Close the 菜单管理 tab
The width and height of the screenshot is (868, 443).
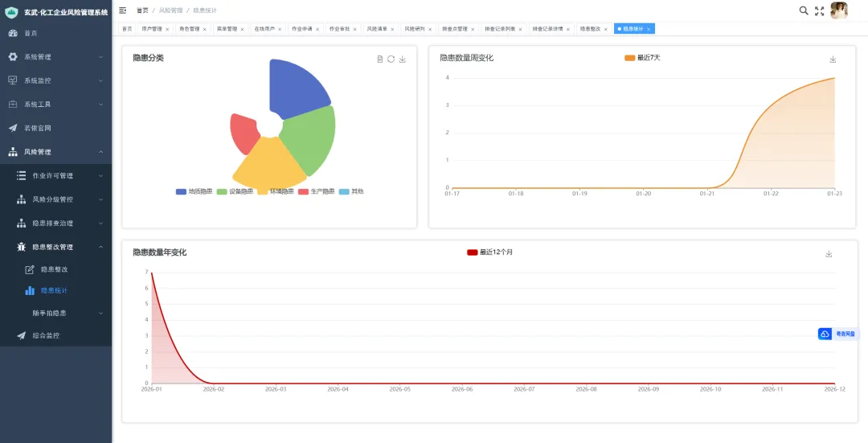coord(243,30)
